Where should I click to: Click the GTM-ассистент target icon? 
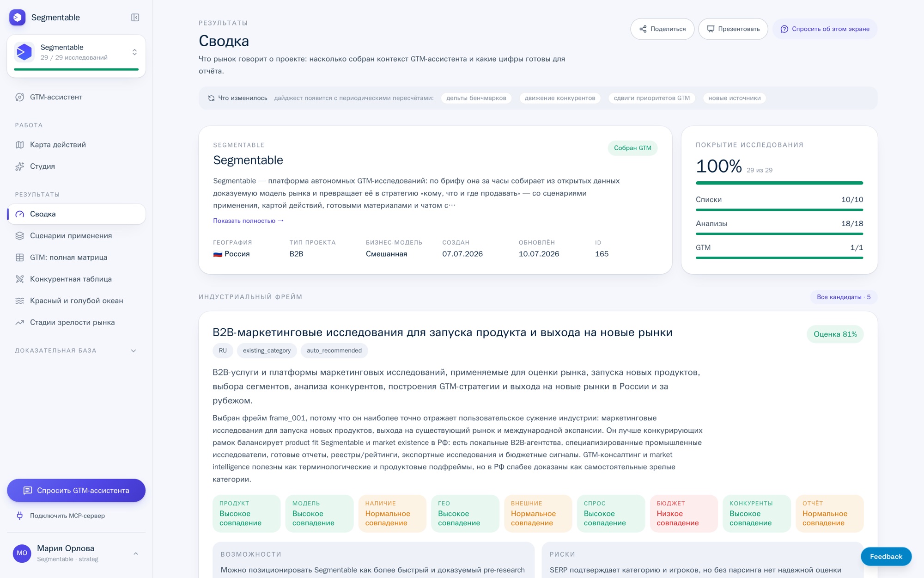(x=19, y=97)
